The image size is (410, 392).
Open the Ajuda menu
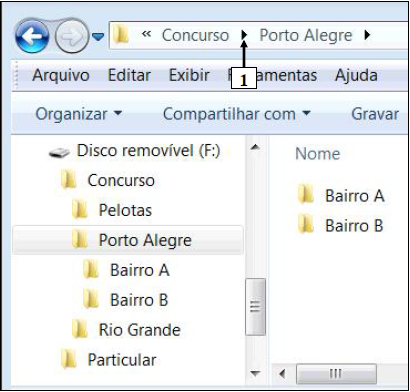[x=356, y=75]
